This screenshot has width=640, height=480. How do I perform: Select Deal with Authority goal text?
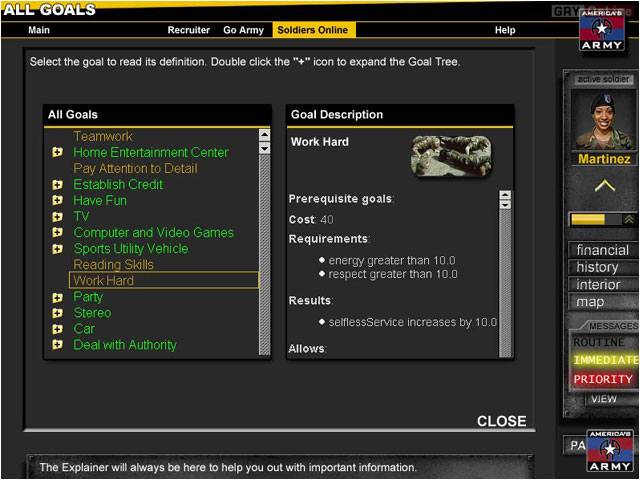125,345
